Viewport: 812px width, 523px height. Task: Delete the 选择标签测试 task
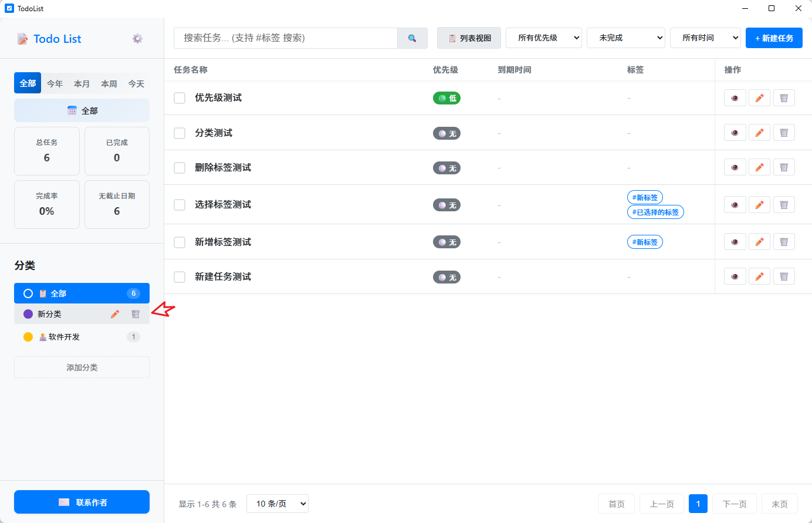click(784, 205)
